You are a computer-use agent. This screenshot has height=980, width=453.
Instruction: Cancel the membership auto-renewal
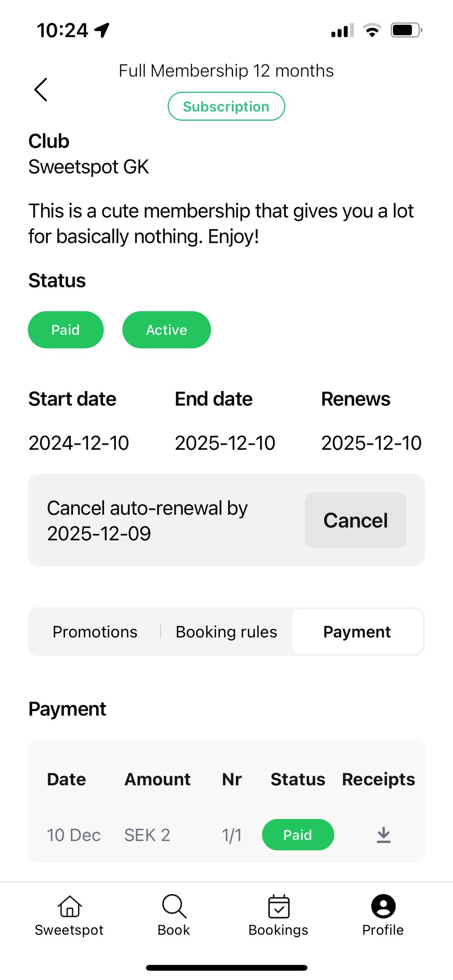point(355,520)
